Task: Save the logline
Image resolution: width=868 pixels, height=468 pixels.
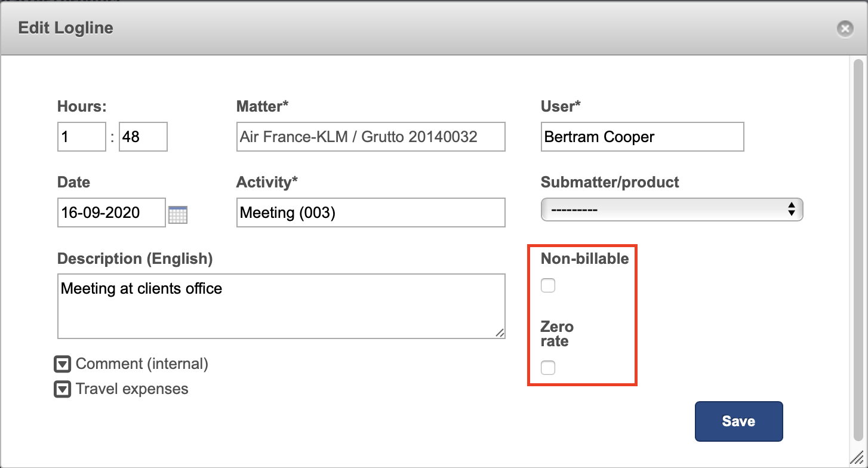Action: [738, 421]
